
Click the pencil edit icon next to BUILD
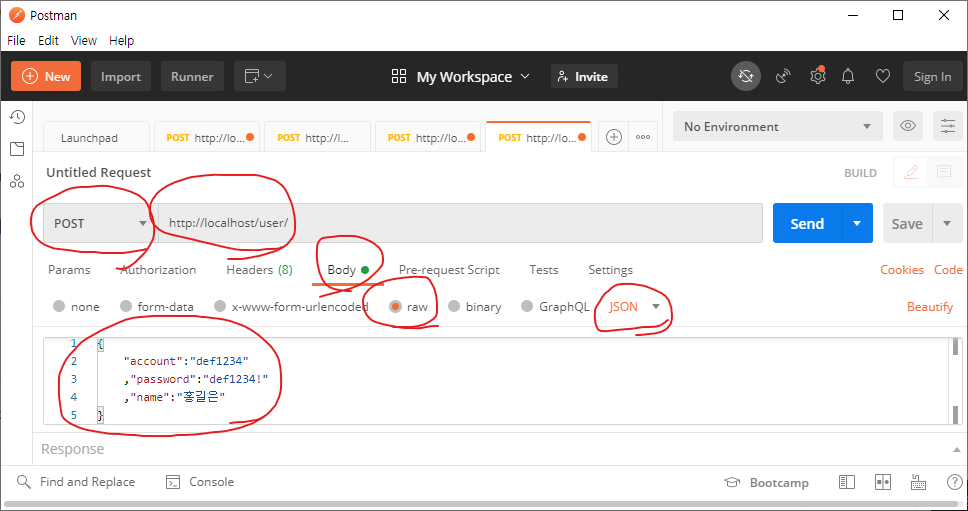pos(911,172)
